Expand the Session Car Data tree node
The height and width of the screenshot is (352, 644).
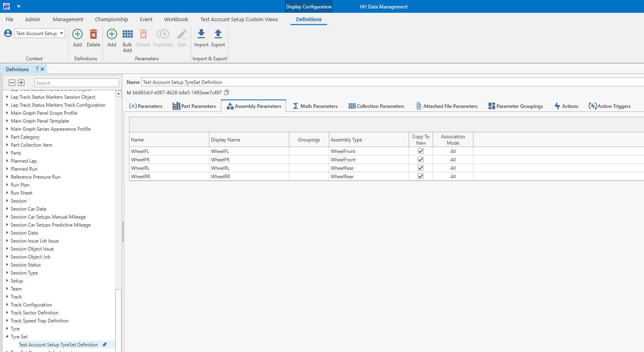point(7,209)
